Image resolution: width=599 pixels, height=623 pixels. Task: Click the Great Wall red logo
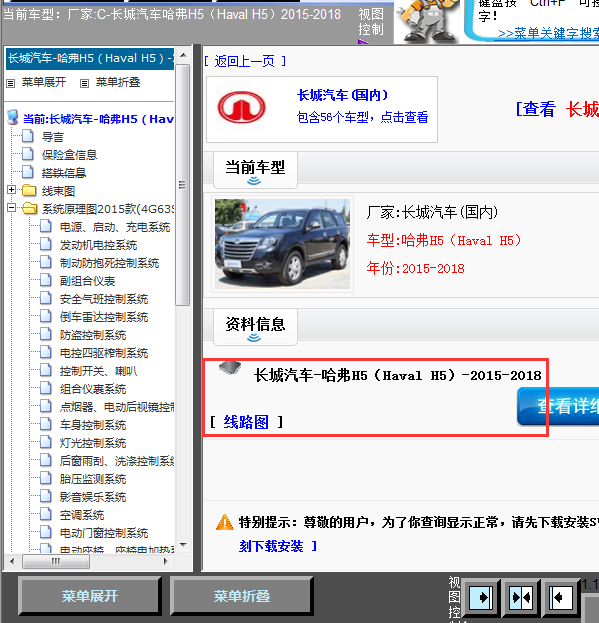241,107
